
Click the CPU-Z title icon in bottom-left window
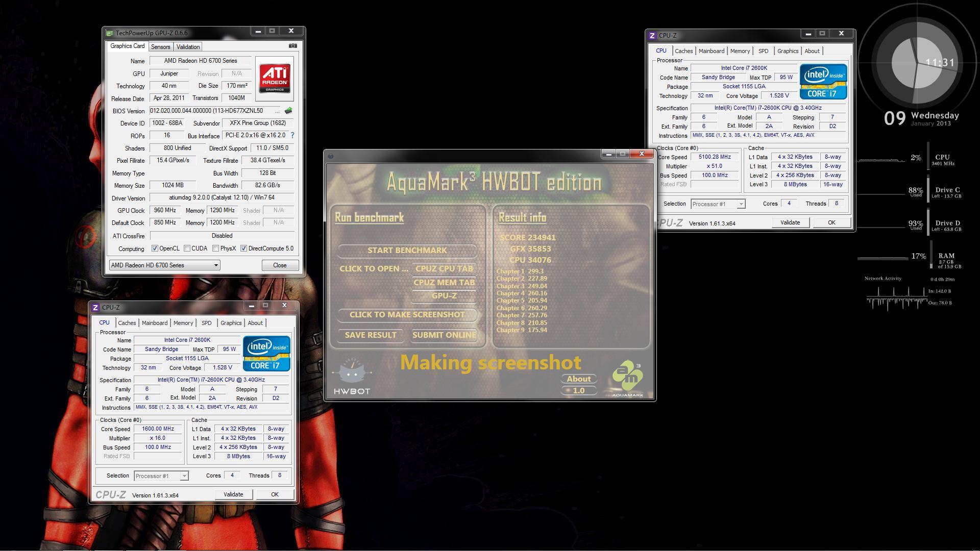[x=95, y=308]
